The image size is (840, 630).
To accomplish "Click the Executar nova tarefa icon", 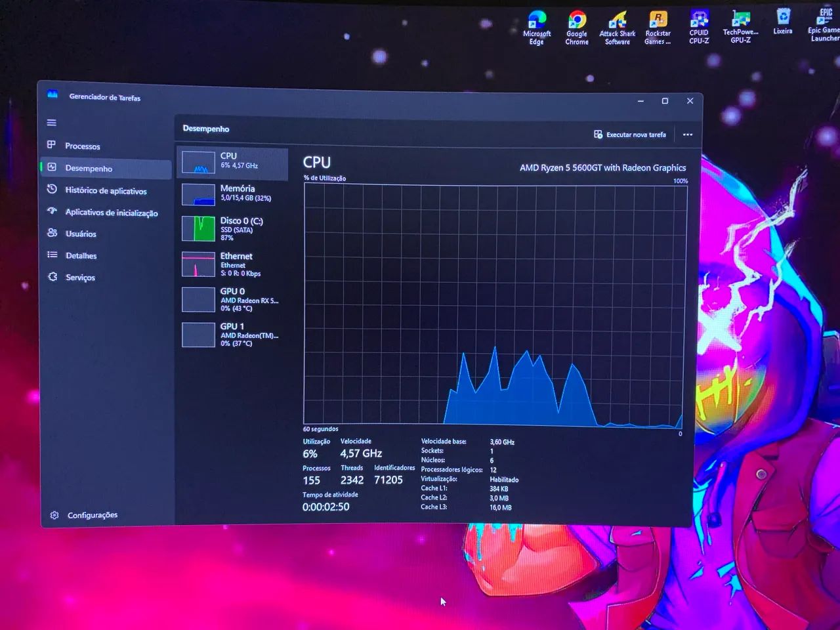I will 598,135.
